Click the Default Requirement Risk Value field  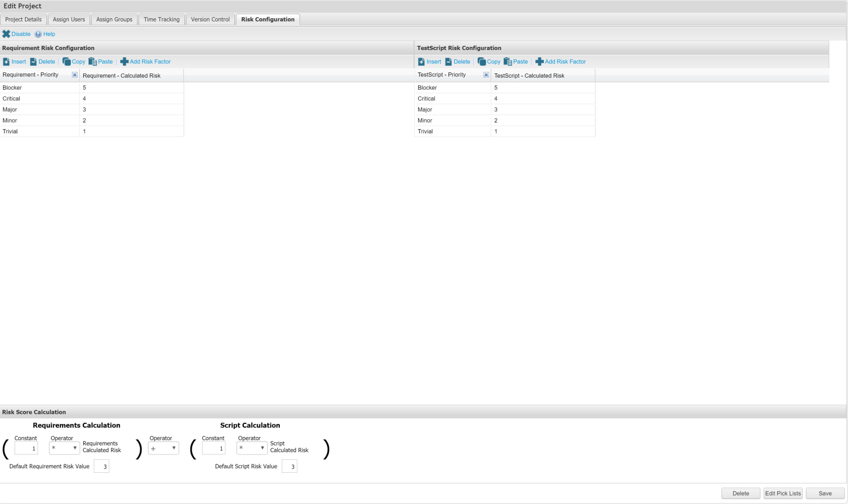[x=102, y=467]
